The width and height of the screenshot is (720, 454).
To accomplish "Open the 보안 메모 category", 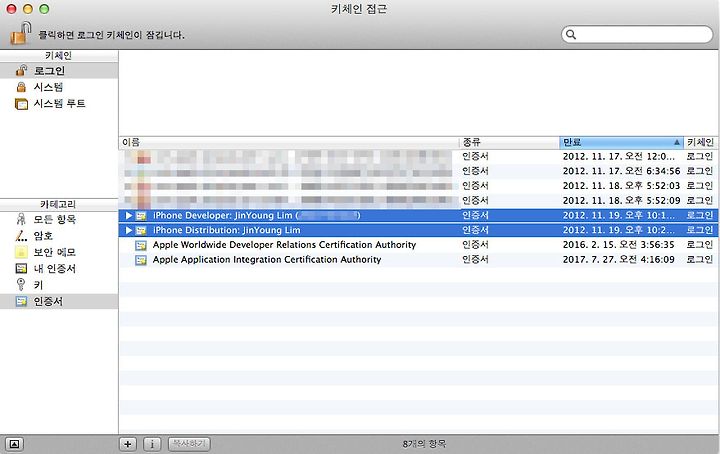I will pyautogui.click(x=59, y=252).
